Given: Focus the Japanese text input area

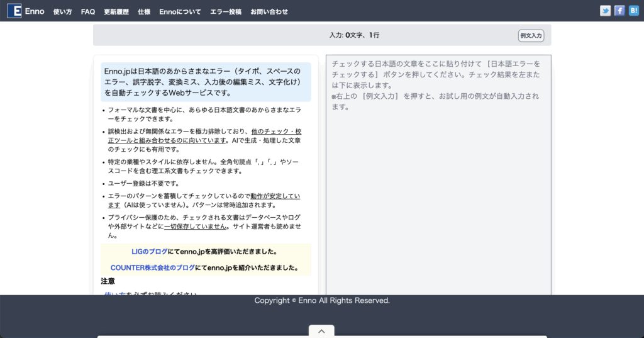Looking at the screenshot, I should tap(438, 175).
